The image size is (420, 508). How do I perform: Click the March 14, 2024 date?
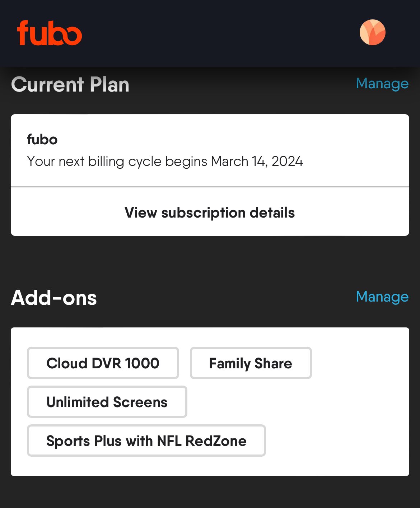click(x=257, y=162)
